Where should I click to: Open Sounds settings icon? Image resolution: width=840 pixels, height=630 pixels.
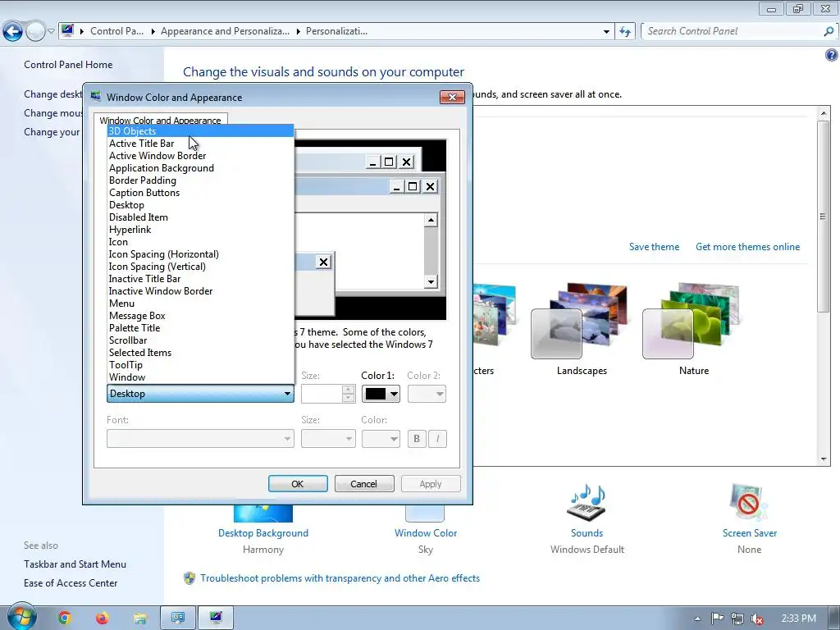tap(587, 503)
